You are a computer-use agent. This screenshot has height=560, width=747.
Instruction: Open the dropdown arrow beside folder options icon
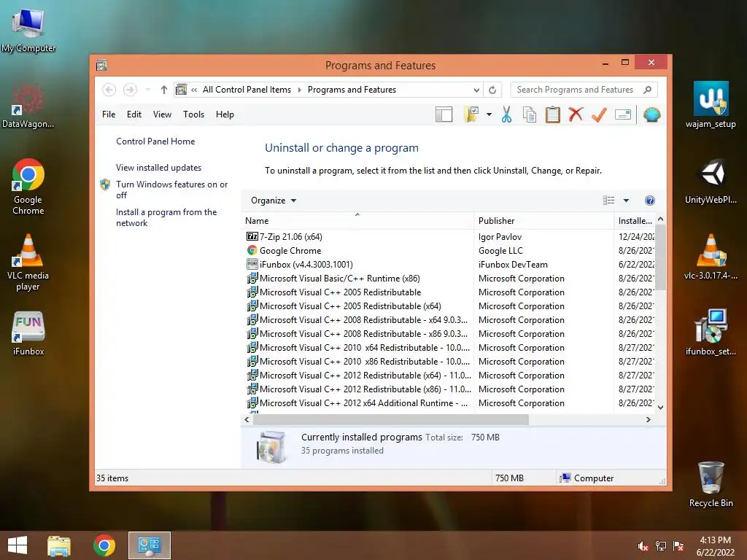point(489,114)
